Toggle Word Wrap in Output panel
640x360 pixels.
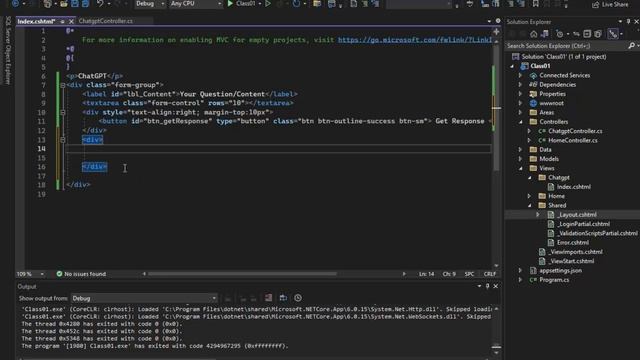[x=283, y=298]
